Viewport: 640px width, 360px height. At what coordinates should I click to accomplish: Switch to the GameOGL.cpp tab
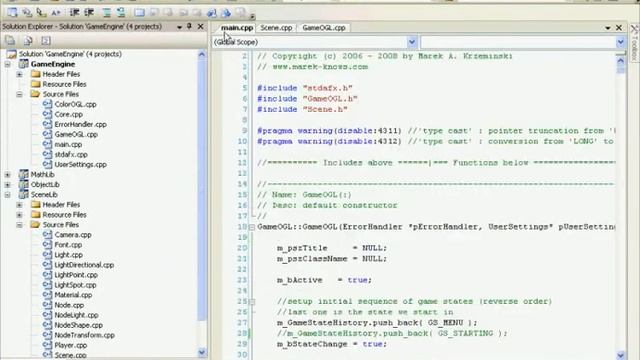(324, 28)
